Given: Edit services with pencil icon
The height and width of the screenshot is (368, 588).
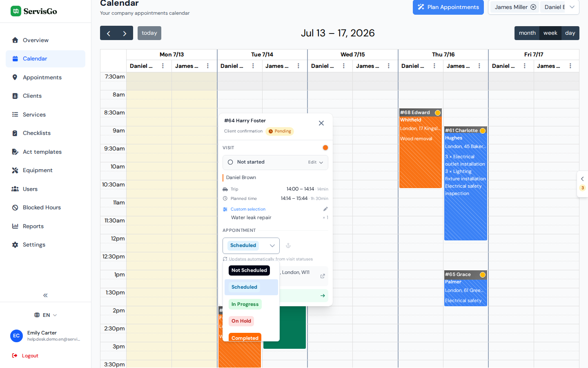Looking at the screenshot, I should (x=325, y=209).
